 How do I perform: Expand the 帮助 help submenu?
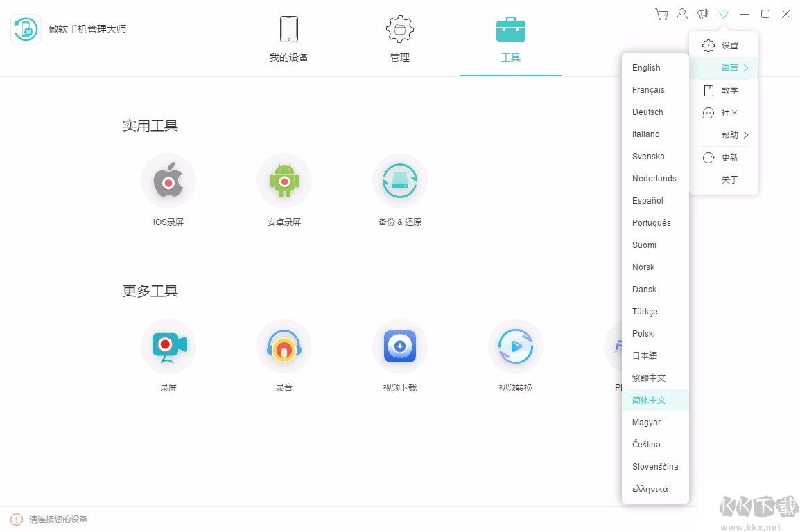pyautogui.click(x=724, y=135)
